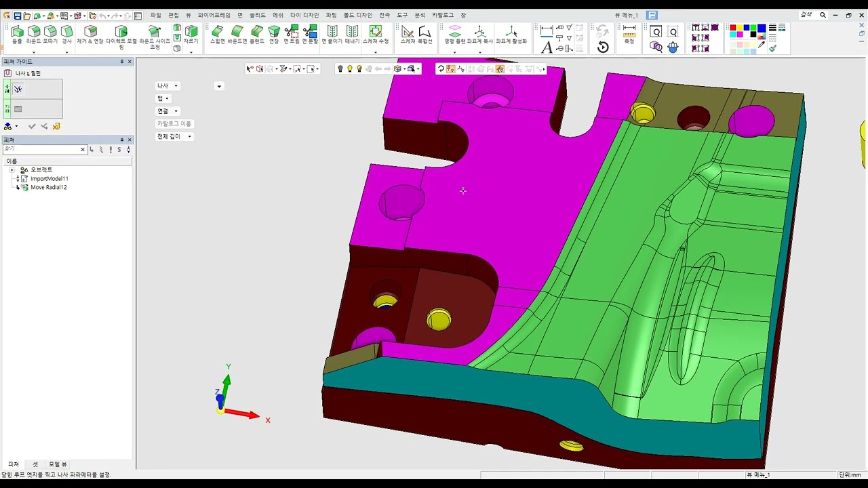The height and width of the screenshot is (488, 868).
Task: Toggle the pin on 피쳐 가이드 panel
Action: pyautogui.click(x=122, y=62)
